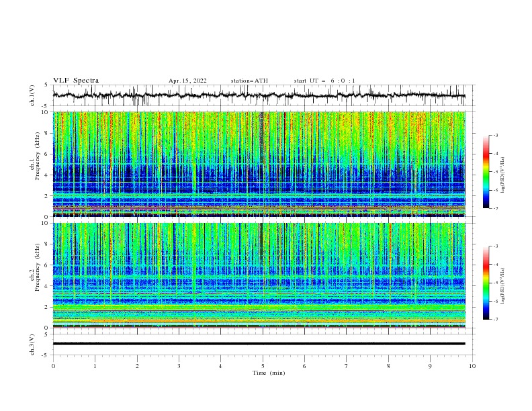Click the ch.1 "Frequency (kHz)" axis label
This screenshot has height=411, width=532.
[38, 156]
